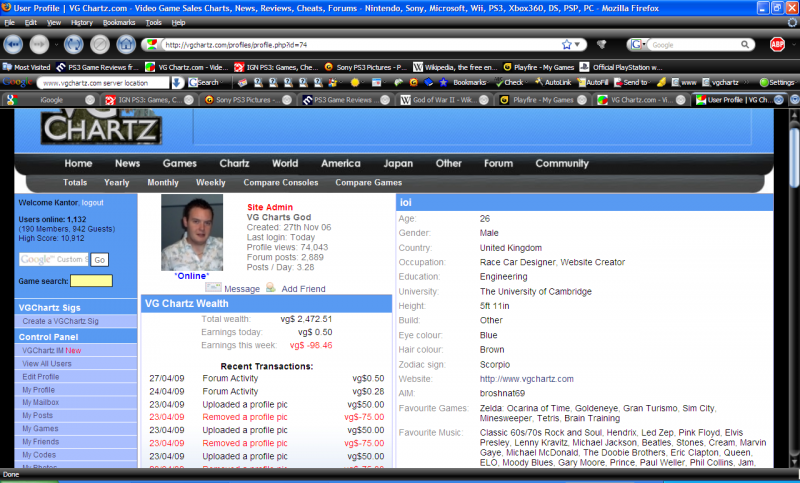Click the Adblock Plus ABP icon
The width and height of the screenshot is (800, 483).
click(777, 45)
